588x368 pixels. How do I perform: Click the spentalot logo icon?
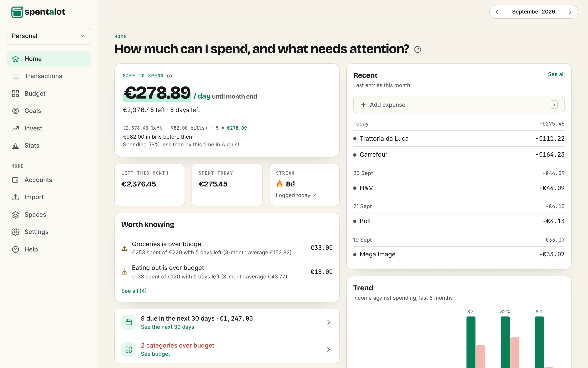point(17,12)
